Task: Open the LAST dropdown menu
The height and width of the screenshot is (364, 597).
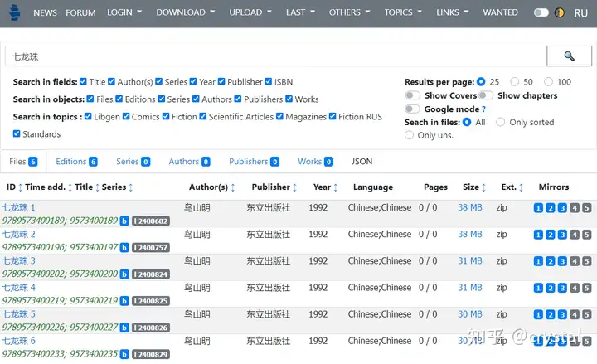Action: [x=300, y=12]
